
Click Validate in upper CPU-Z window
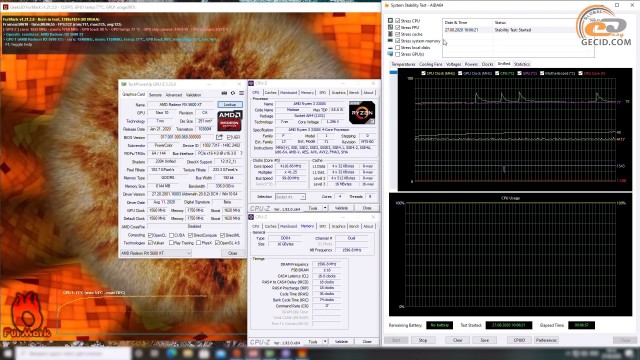pyautogui.click(x=341, y=208)
